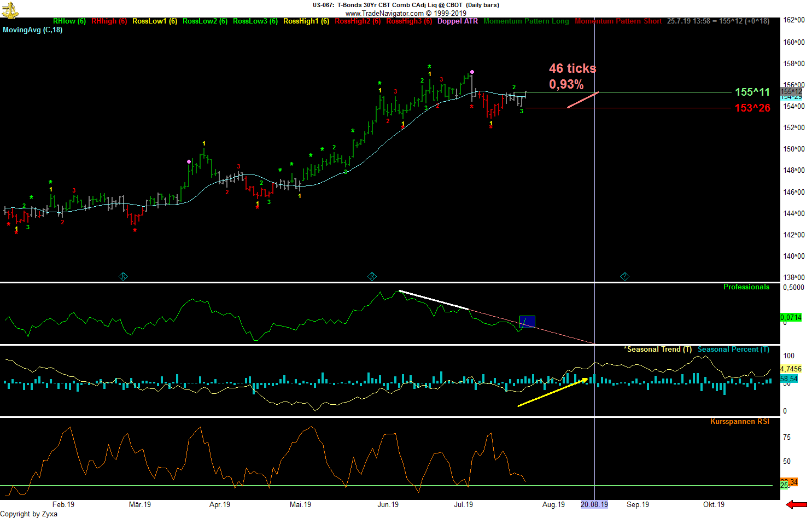812x518 pixels.
Task: Select the Mai.19 date axis label
Action: pyautogui.click(x=300, y=505)
